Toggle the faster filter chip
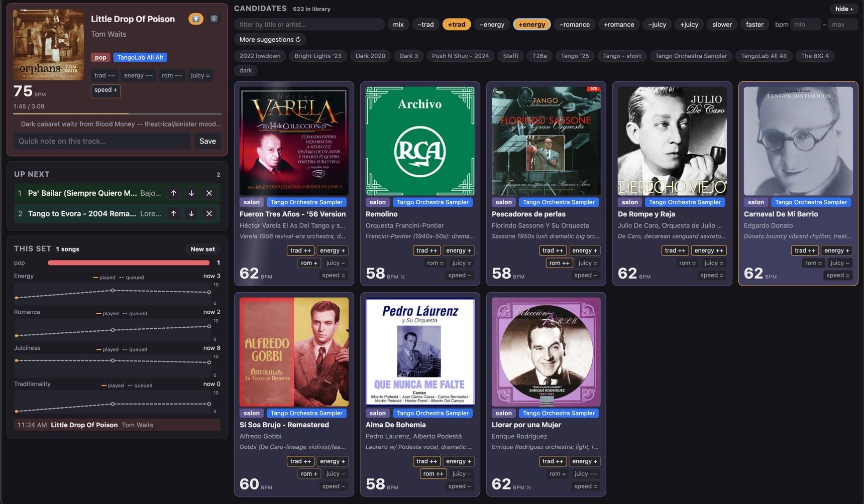The image size is (864, 504). (754, 24)
